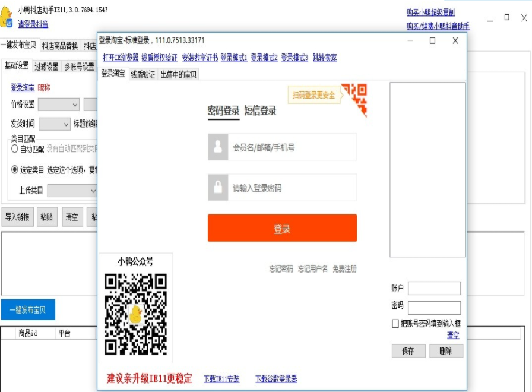The width and height of the screenshot is (532, 392).
Task: Click the 登录模式2 link
Action: (264, 58)
